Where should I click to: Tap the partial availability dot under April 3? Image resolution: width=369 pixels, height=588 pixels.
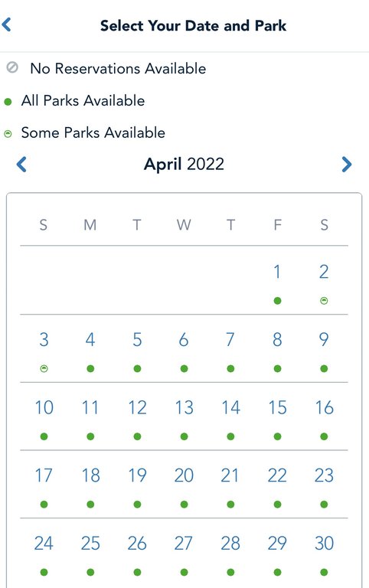click(44, 368)
